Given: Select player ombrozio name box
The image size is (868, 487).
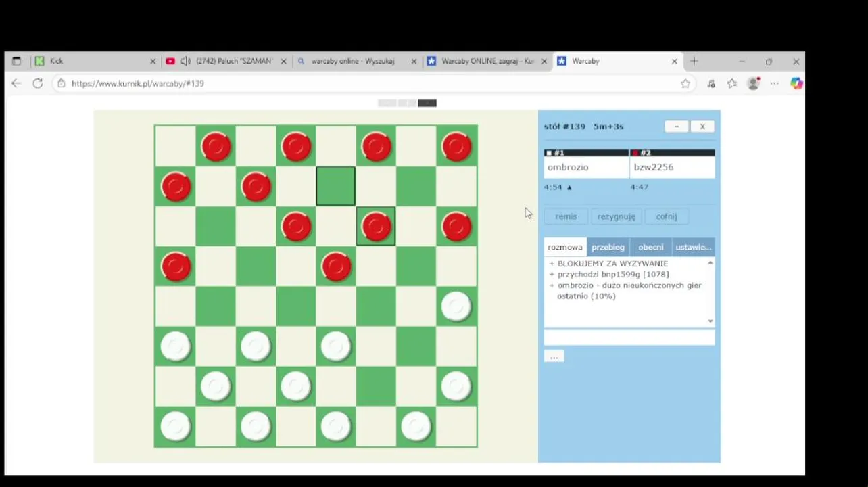Looking at the screenshot, I should 586,167.
